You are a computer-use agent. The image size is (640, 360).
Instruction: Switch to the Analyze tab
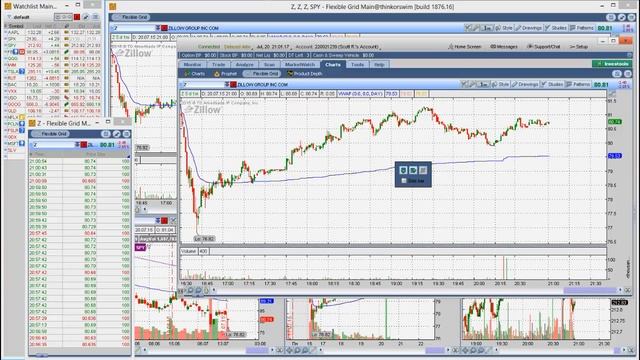pyautogui.click(x=244, y=64)
